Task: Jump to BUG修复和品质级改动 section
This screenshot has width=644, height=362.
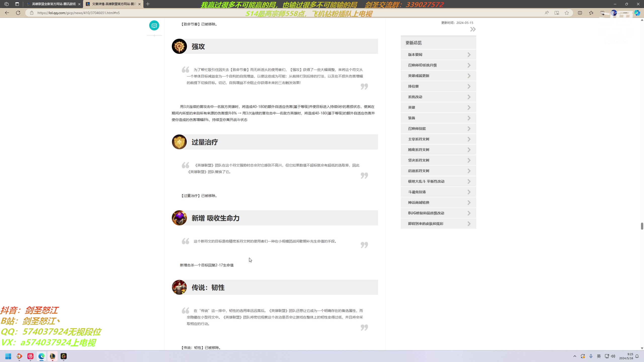Action: click(438, 213)
